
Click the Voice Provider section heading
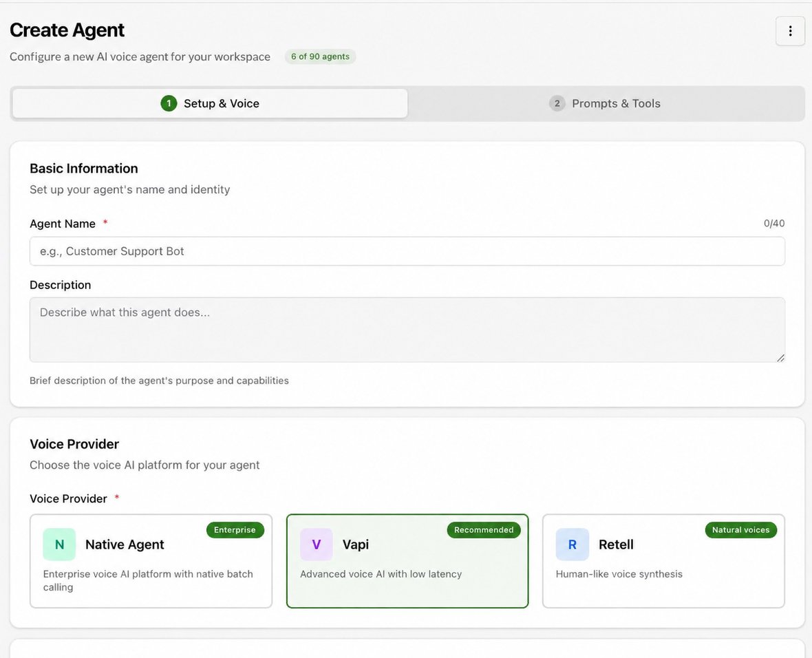(x=74, y=444)
